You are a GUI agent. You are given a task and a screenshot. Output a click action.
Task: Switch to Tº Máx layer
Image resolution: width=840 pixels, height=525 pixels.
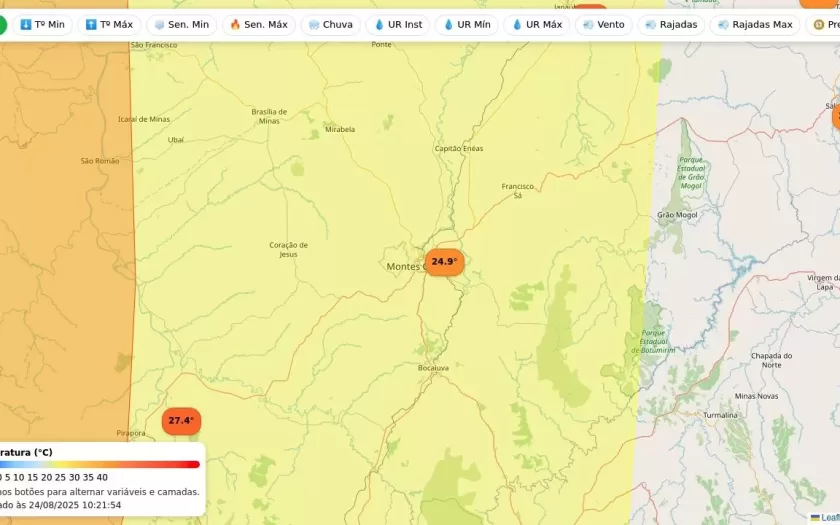(108, 24)
